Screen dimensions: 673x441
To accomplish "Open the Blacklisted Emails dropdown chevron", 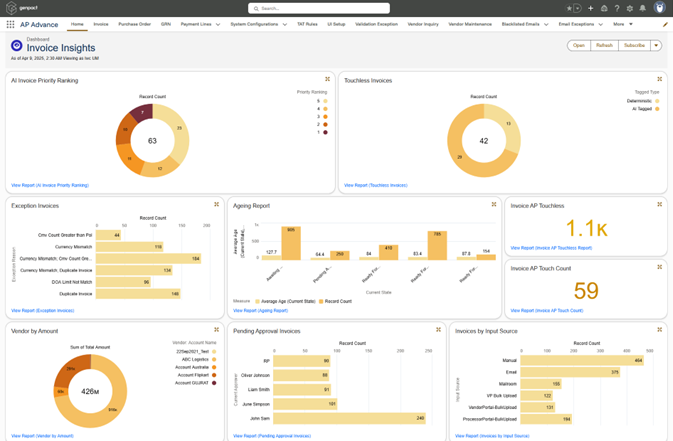I will coord(546,24).
